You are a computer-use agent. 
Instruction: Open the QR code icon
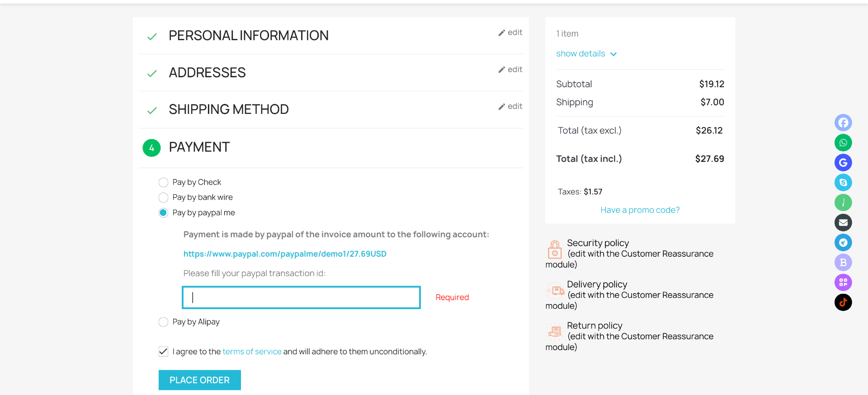[843, 282]
